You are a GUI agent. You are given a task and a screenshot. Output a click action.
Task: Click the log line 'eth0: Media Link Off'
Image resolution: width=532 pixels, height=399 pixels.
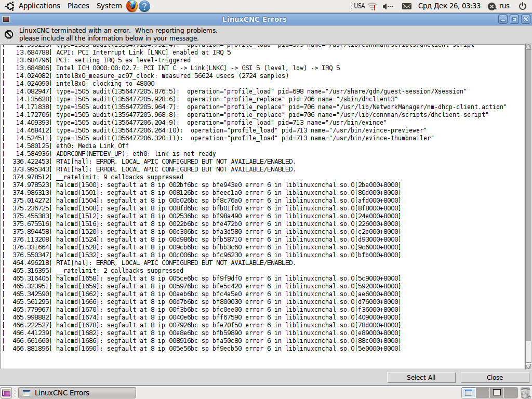tap(66, 145)
